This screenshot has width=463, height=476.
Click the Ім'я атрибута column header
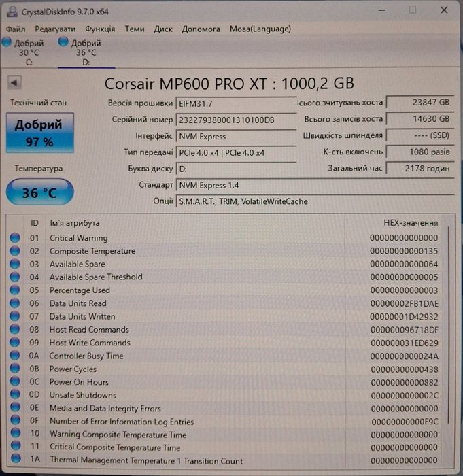pyautogui.click(x=75, y=223)
